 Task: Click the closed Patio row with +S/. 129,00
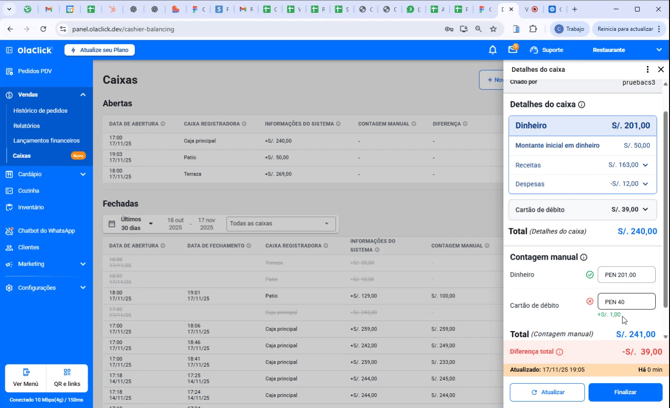pos(303,296)
